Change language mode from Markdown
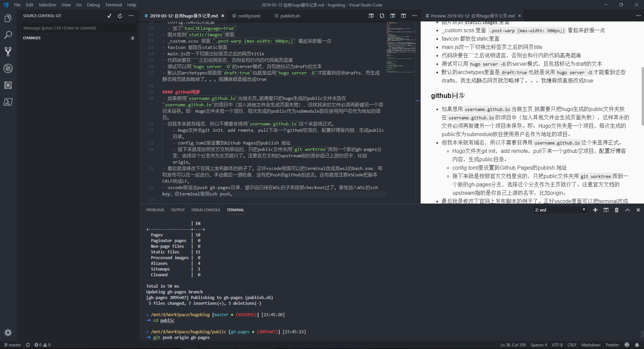The height and width of the screenshot is (349, 644). [x=591, y=345]
